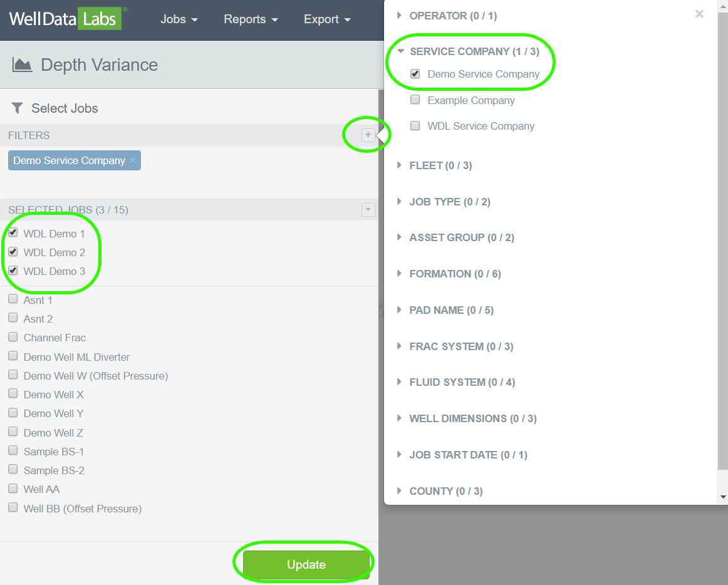This screenshot has width=728, height=585.
Task: Uncheck WDL Demo 3 job
Action: (x=13, y=271)
